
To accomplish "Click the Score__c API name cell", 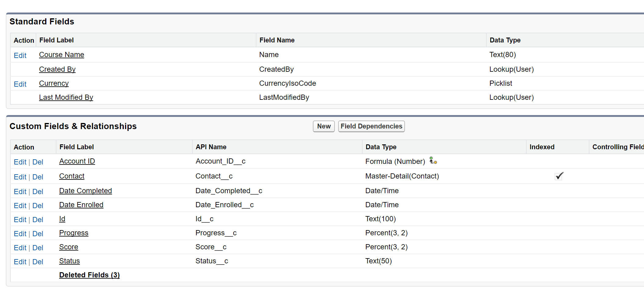I will tap(211, 247).
